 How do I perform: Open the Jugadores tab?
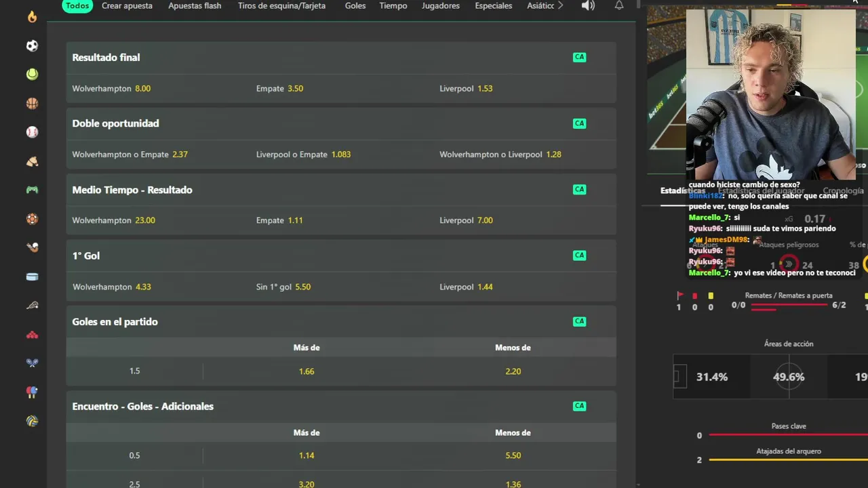click(x=441, y=5)
